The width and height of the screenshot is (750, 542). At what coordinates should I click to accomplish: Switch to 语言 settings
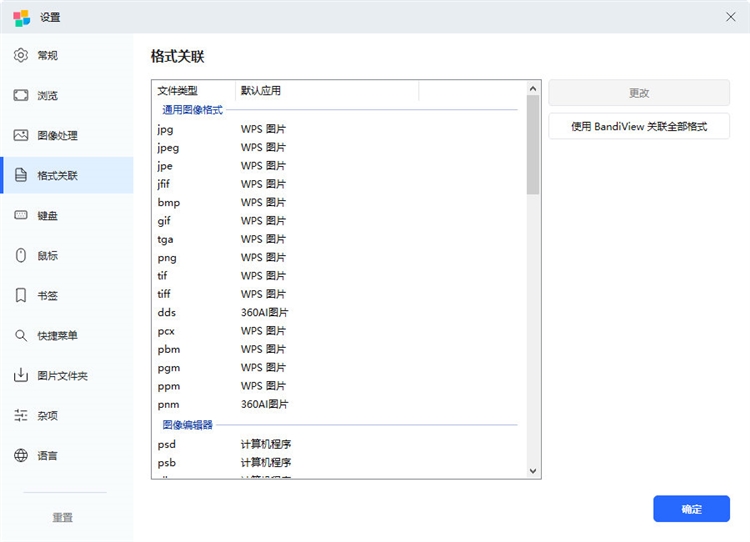coord(67,455)
